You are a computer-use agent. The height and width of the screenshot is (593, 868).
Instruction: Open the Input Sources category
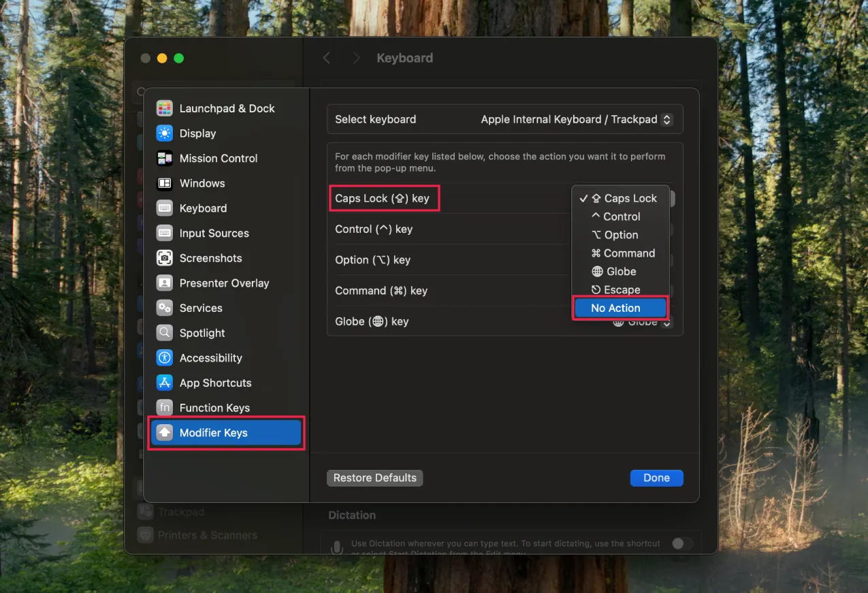tap(226, 233)
